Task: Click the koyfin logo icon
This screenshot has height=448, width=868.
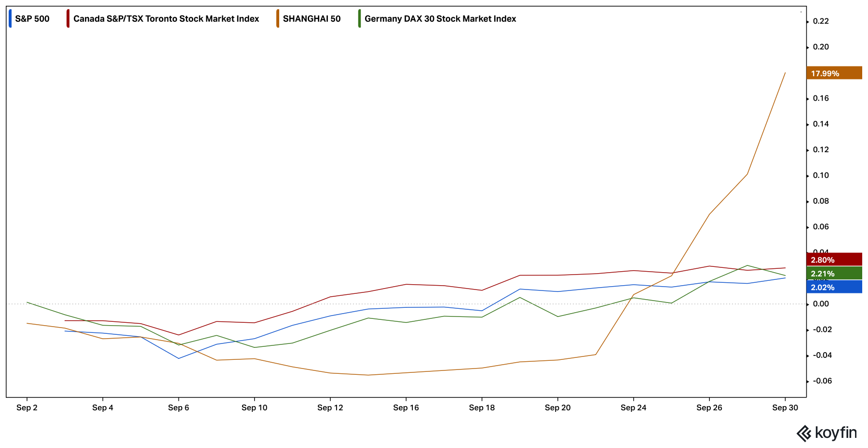Action: 803,434
